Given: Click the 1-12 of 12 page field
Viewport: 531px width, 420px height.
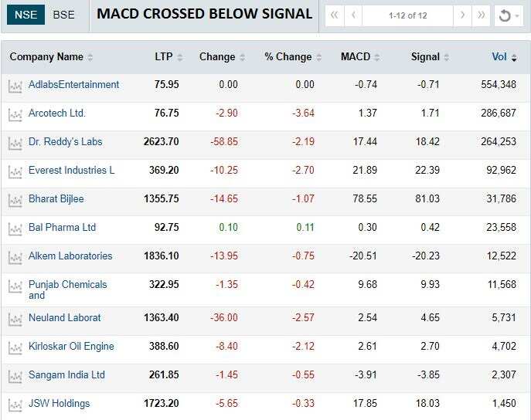Looking at the screenshot, I should (407, 15).
